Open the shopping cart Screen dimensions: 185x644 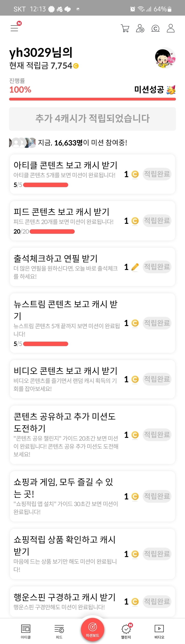(125, 28)
